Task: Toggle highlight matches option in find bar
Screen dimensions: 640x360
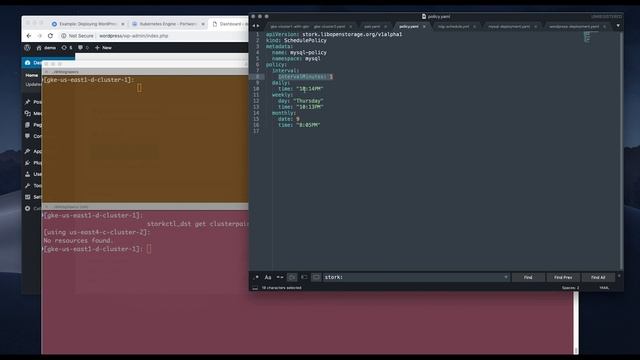Action: click(x=316, y=277)
